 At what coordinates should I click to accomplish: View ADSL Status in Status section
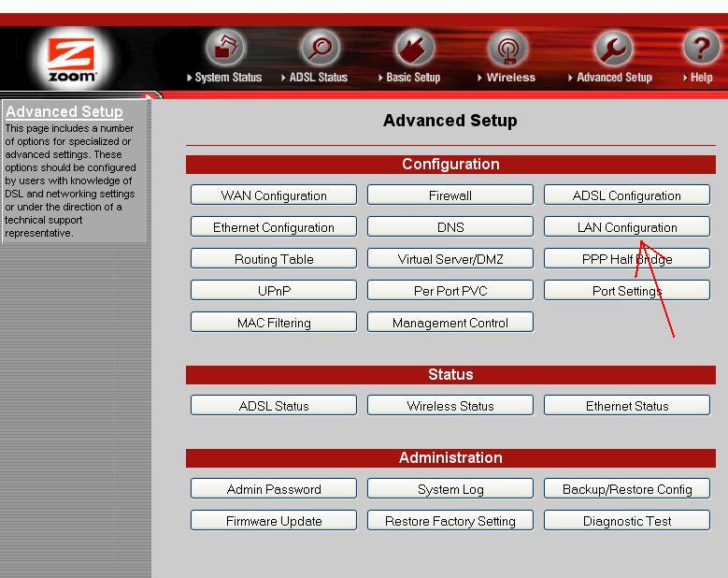click(274, 406)
